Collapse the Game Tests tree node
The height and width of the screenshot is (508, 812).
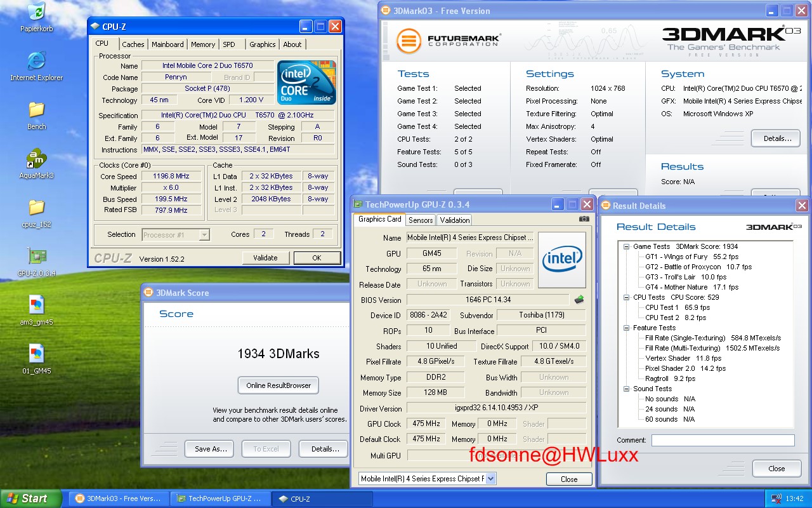click(627, 246)
